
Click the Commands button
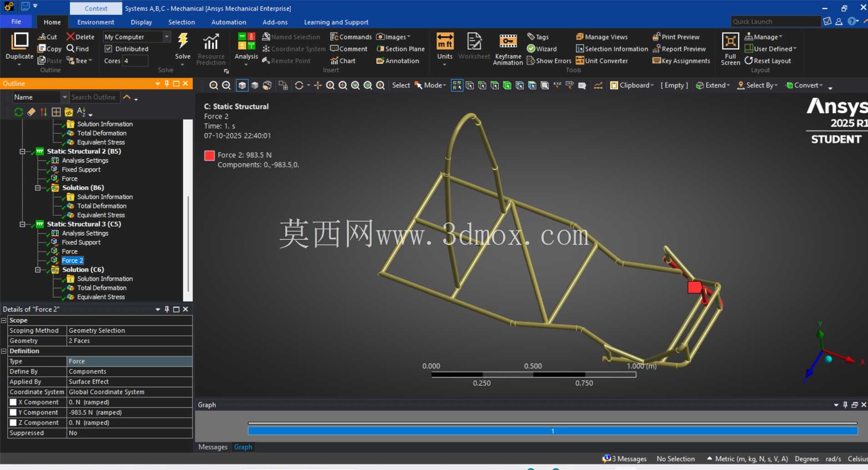point(351,37)
